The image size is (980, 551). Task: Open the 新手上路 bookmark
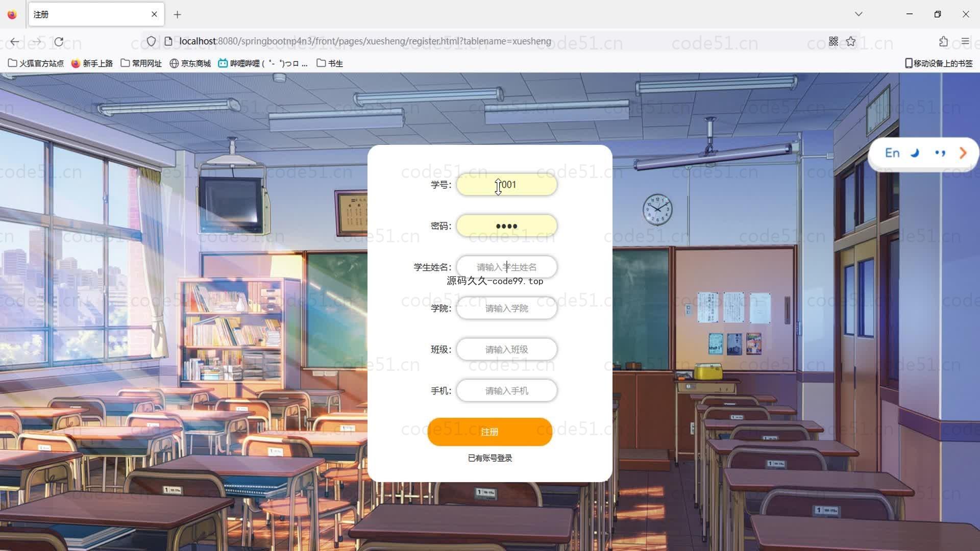point(92,63)
